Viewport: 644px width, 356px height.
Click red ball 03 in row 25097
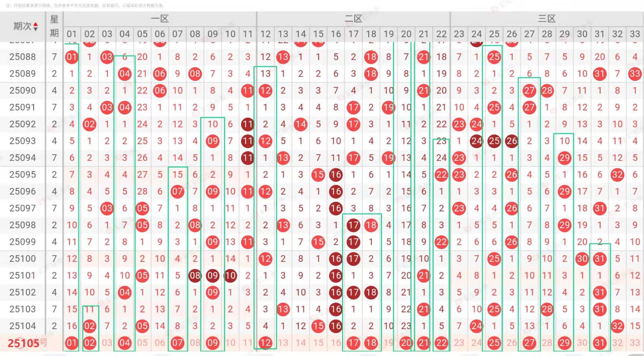(x=107, y=208)
